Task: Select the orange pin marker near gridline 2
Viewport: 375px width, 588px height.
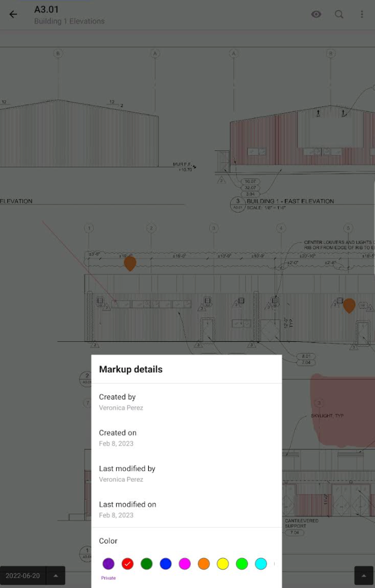Action: click(x=130, y=262)
